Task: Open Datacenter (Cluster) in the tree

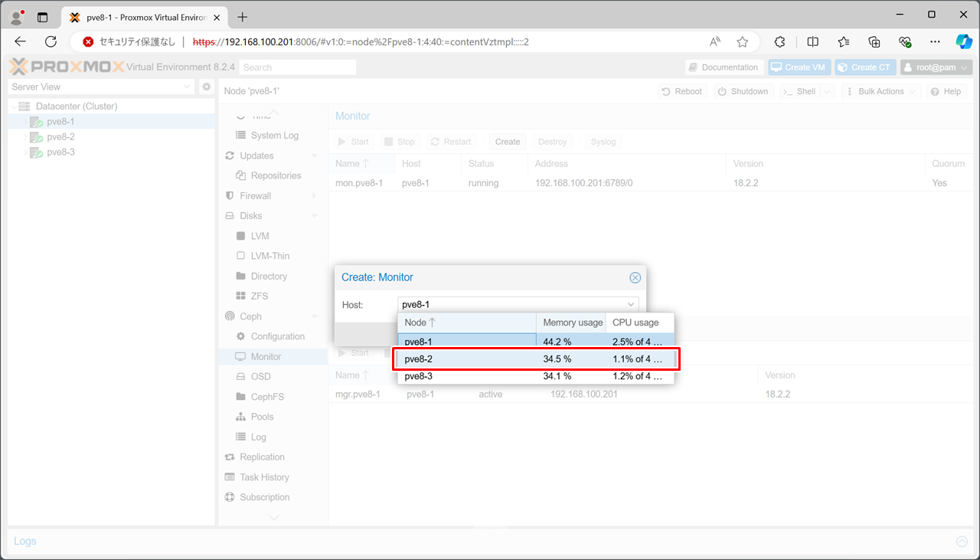Action: 76,106
